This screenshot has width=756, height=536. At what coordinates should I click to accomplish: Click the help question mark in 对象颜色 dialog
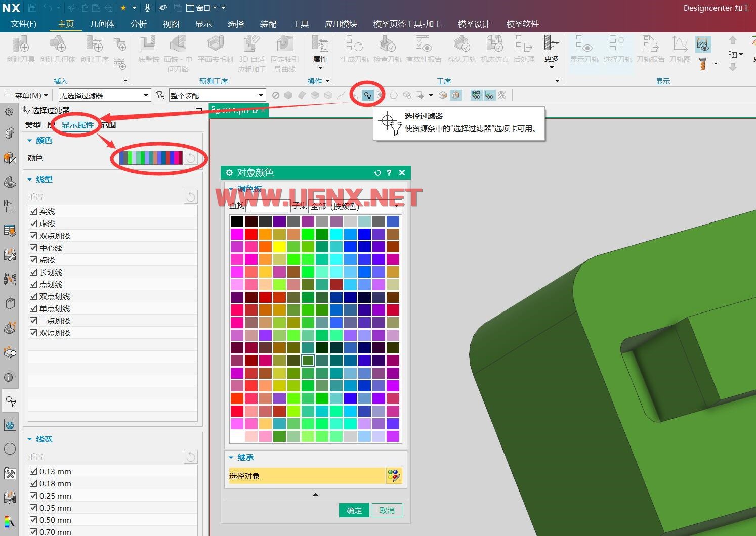point(389,173)
